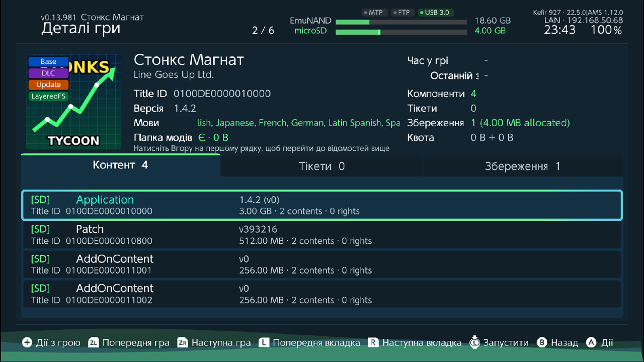Click the Base badge on game cover
Viewport: 644px width, 362px height.
click(48, 62)
